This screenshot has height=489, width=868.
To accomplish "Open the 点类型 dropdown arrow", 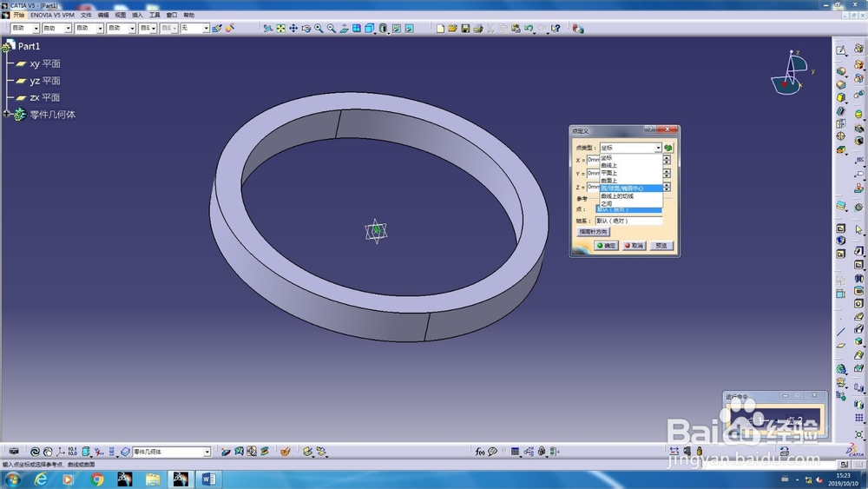I will coord(658,148).
